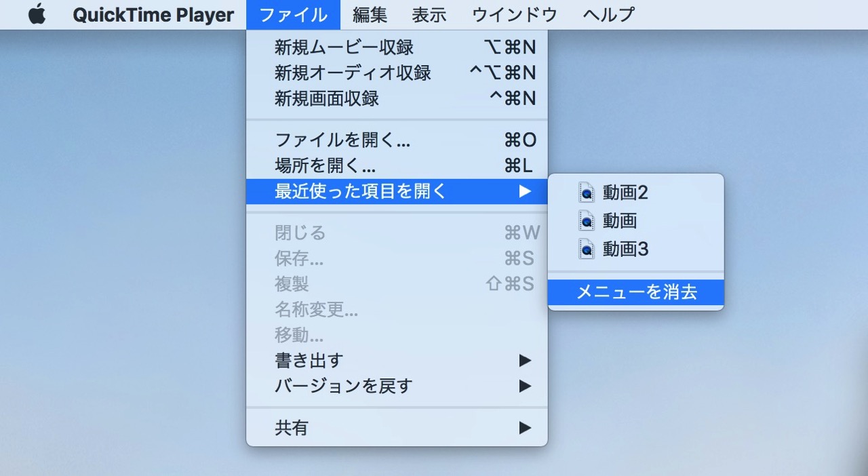The width and height of the screenshot is (868, 476).
Task: Close the ファイル menu in menu bar
Action: point(293,14)
